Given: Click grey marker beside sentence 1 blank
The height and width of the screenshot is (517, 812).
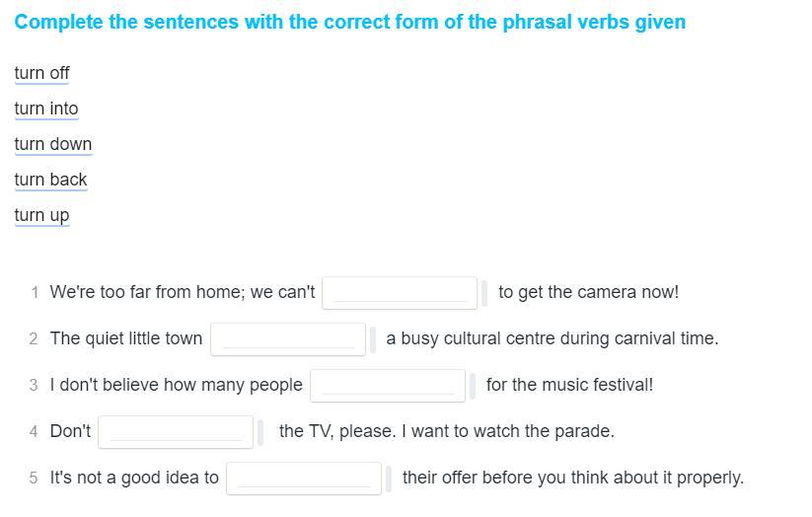Looking at the screenshot, I should click(x=484, y=293).
